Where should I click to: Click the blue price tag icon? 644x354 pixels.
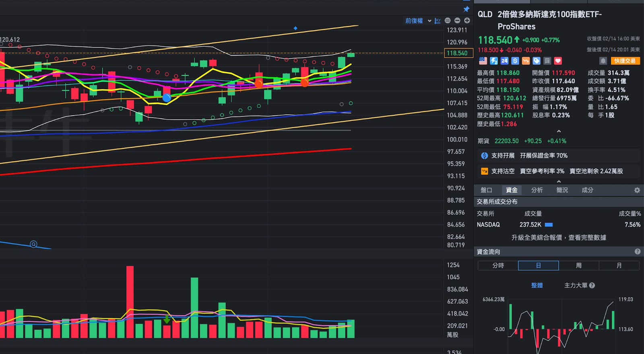(x=537, y=61)
